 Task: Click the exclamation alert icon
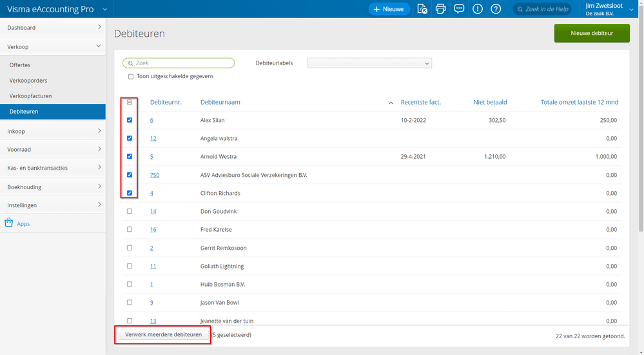478,9
